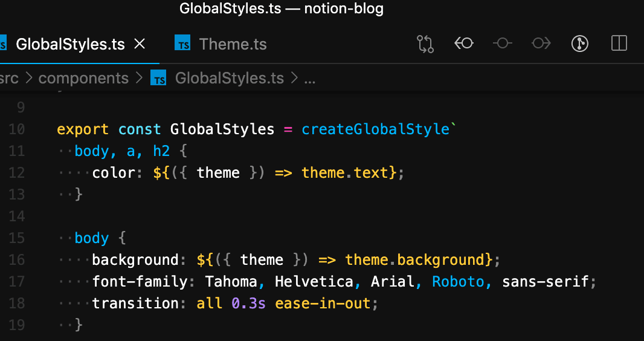Go to previous change arrow icon

click(464, 43)
